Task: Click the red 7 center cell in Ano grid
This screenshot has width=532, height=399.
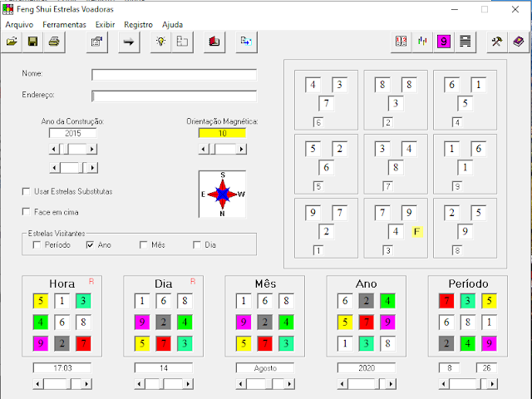Action: [x=366, y=322]
